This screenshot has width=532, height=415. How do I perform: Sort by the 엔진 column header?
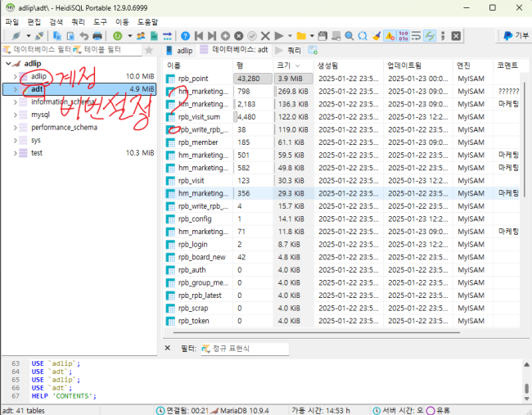[x=472, y=65]
